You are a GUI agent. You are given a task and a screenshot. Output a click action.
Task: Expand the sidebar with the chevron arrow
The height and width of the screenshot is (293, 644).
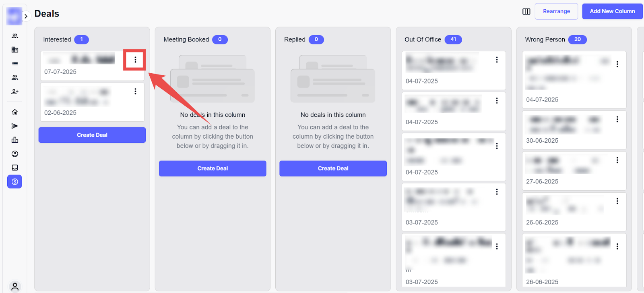pyautogui.click(x=26, y=17)
